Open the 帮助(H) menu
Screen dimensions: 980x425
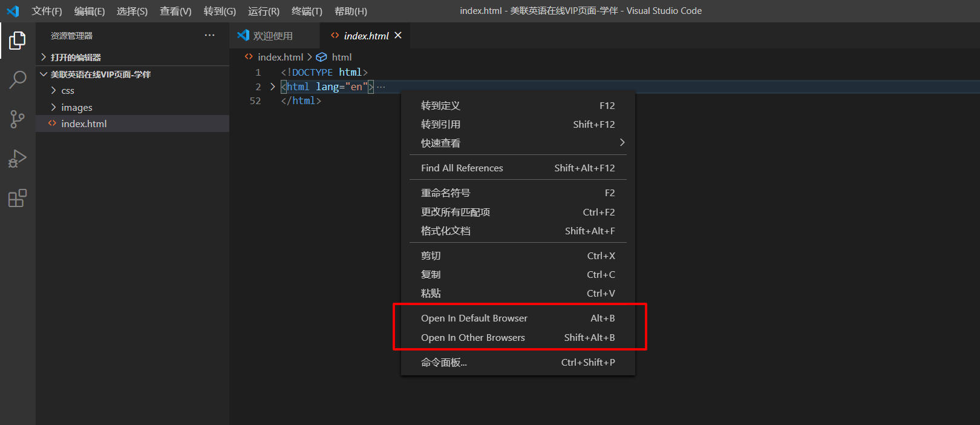tap(351, 11)
